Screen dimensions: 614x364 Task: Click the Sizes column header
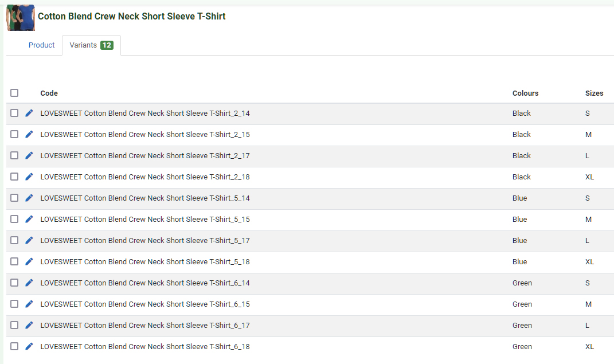tap(594, 93)
